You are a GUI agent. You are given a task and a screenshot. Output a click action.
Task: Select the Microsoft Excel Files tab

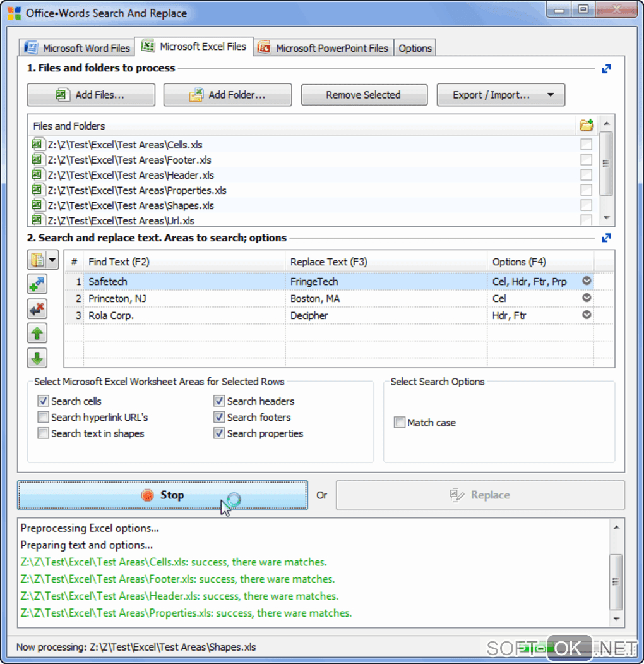(x=194, y=46)
